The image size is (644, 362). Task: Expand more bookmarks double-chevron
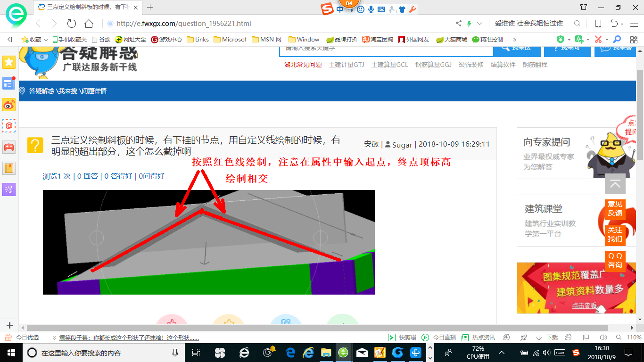coord(514,40)
